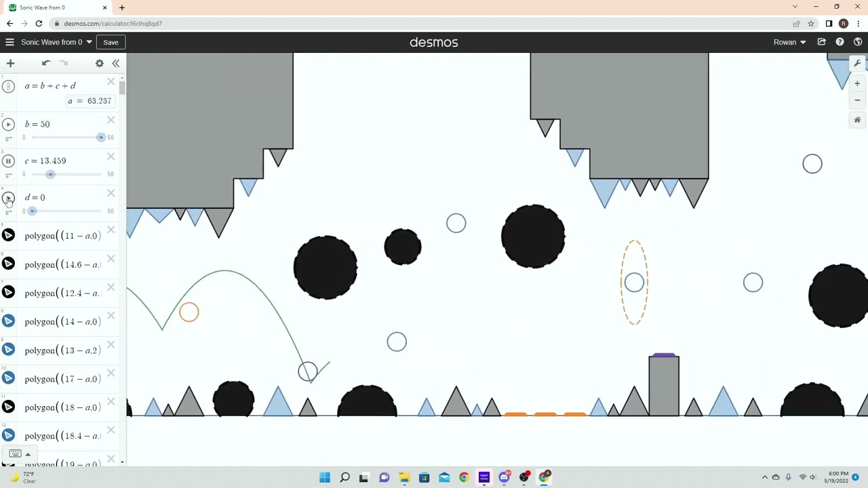Image resolution: width=868 pixels, height=488 pixels.
Task: Click the fraction toggle icon for expression a
Action: (x=8, y=86)
